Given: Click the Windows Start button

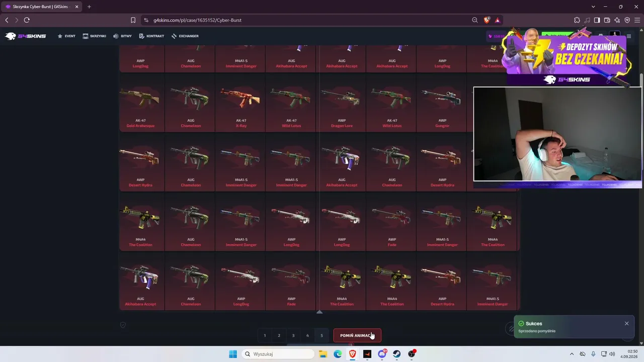Looking at the screenshot, I should pyautogui.click(x=232, y=354).
